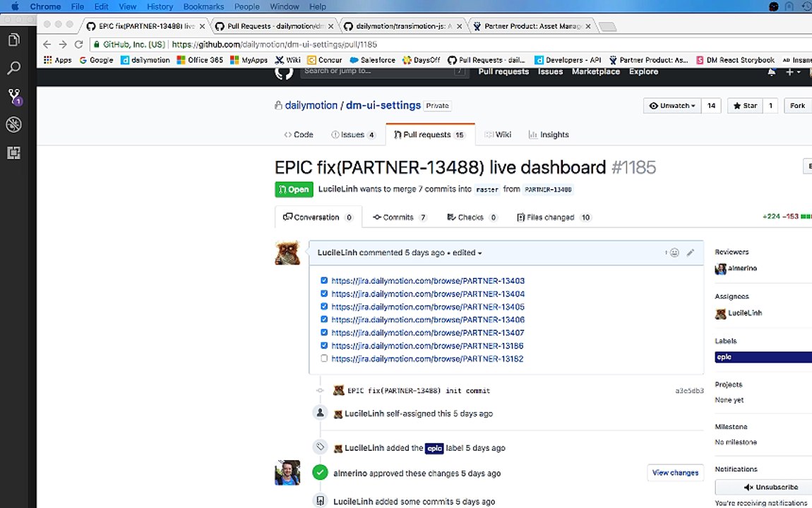
Task: Open commit a3e5db3 hash link
Action: (689, 391)
